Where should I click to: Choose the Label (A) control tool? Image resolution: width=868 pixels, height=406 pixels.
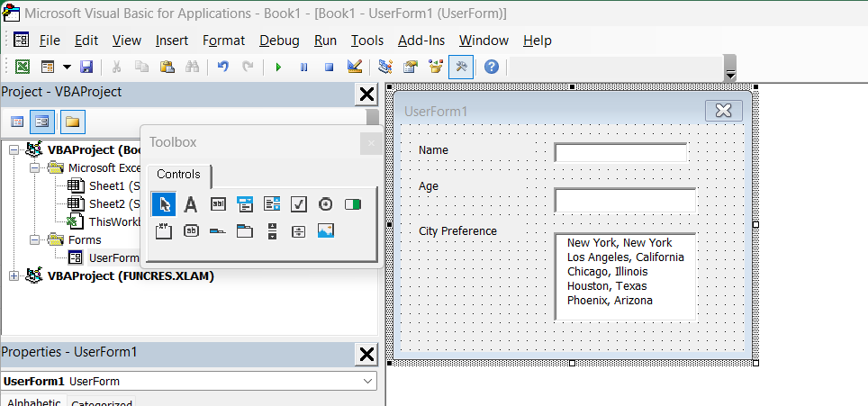click(x=190, y=204)
